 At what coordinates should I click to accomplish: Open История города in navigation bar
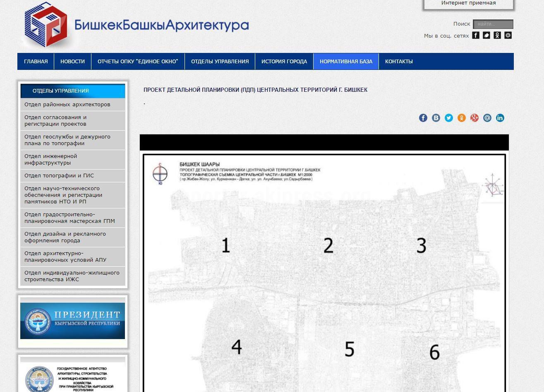284,61
